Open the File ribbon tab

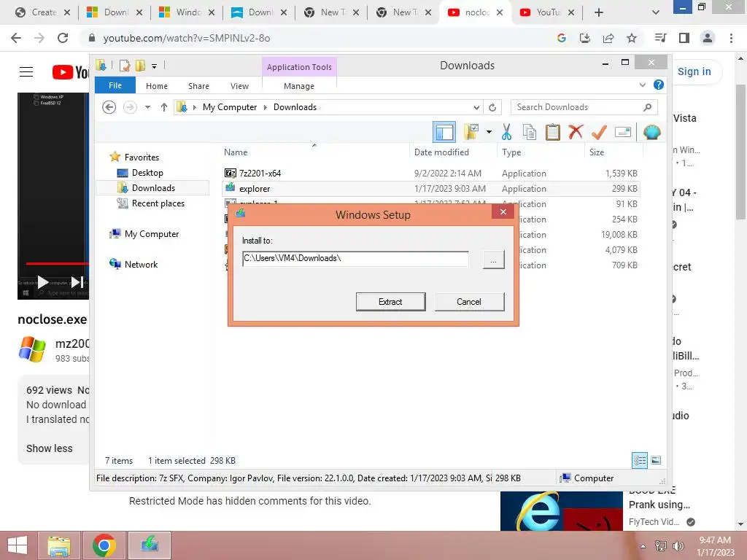(115, 85)
